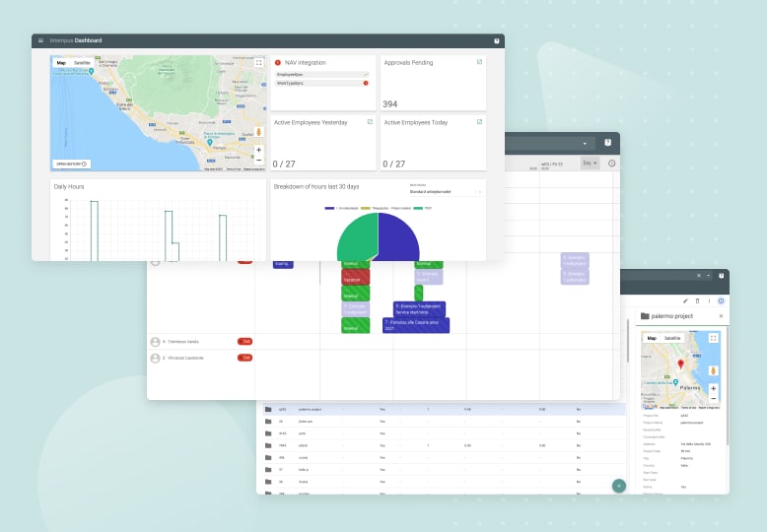This screenshot has height=532, width=767.
Task: Enter fullscreen on the dashboard map
Action: pyautogui.click(x=258, y=63)
